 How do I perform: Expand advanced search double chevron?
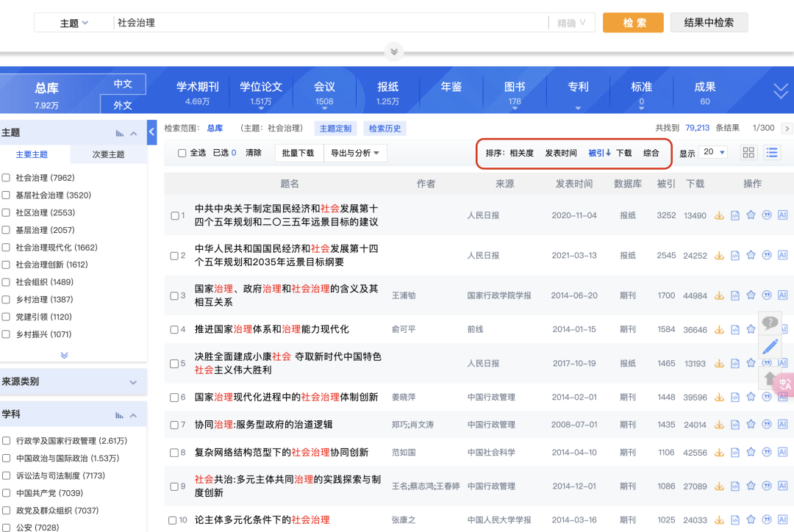click(x=394, y=51)
